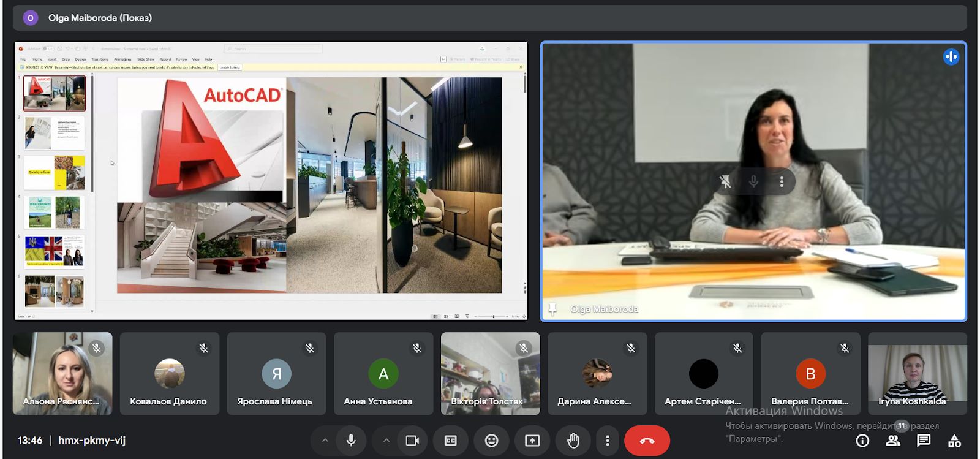This screenshot has height=459, width=980.
Task: Show the people list with 11 participants
Action: pos(893,441)
